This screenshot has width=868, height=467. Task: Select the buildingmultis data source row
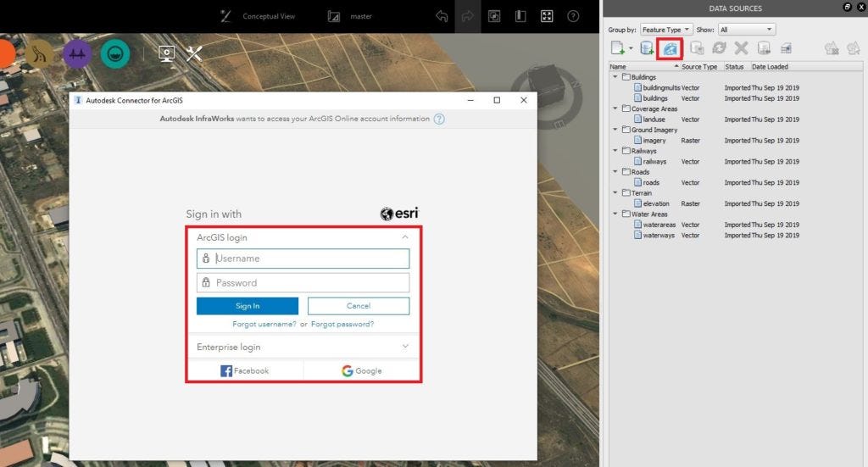pyautogui.click(x=716, y=87)
